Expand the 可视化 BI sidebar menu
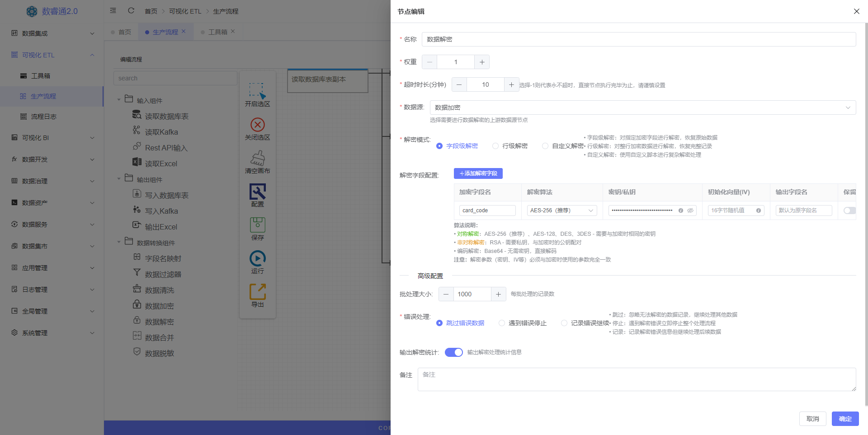 click(x=52, y=138)
